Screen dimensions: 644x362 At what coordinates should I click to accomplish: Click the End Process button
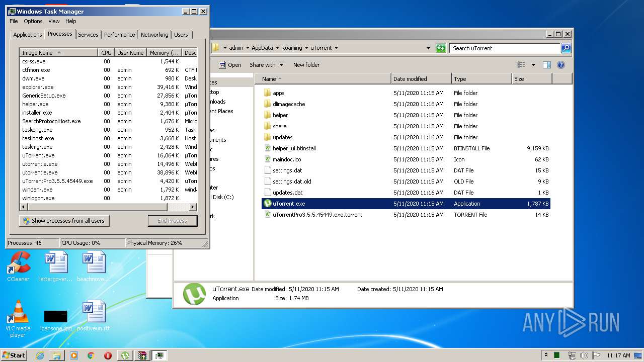coord(172,221)
